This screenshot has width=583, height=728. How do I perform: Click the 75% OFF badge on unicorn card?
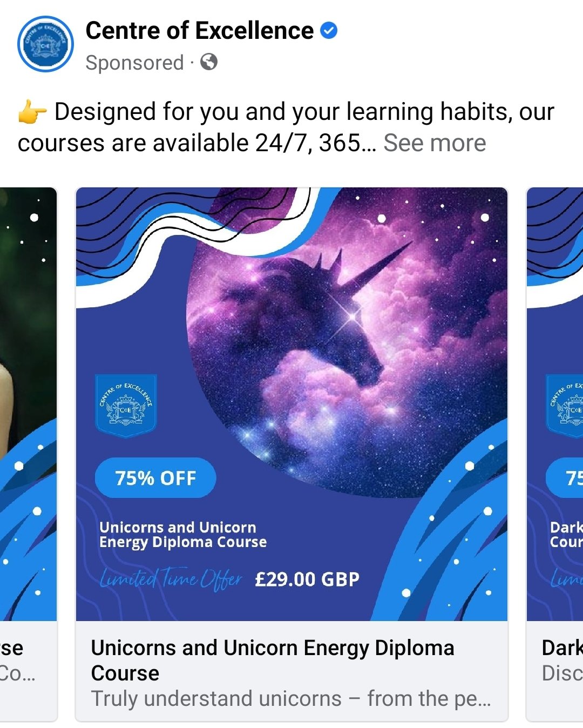(155, 478)
